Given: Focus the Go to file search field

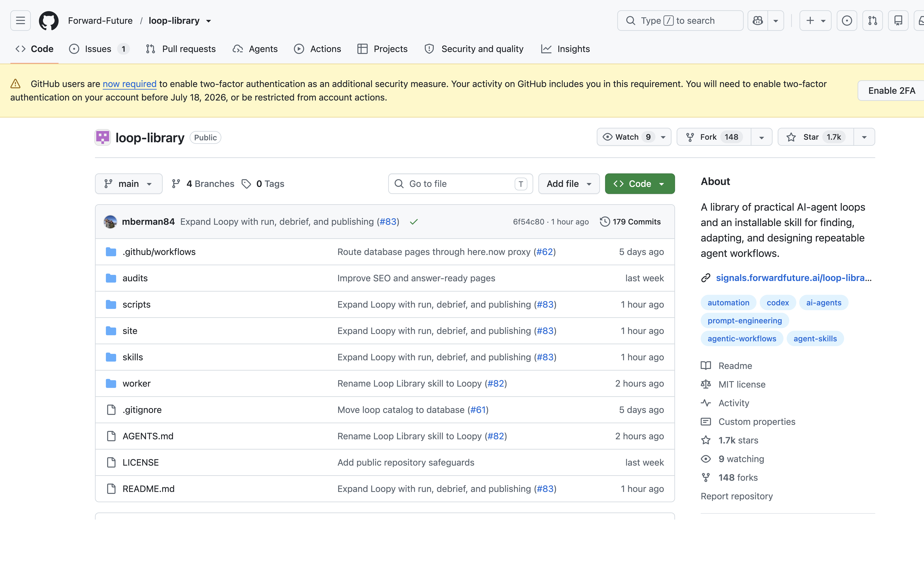Looking at the screenshot, I should pyautogui.click(x=460, y=184).
